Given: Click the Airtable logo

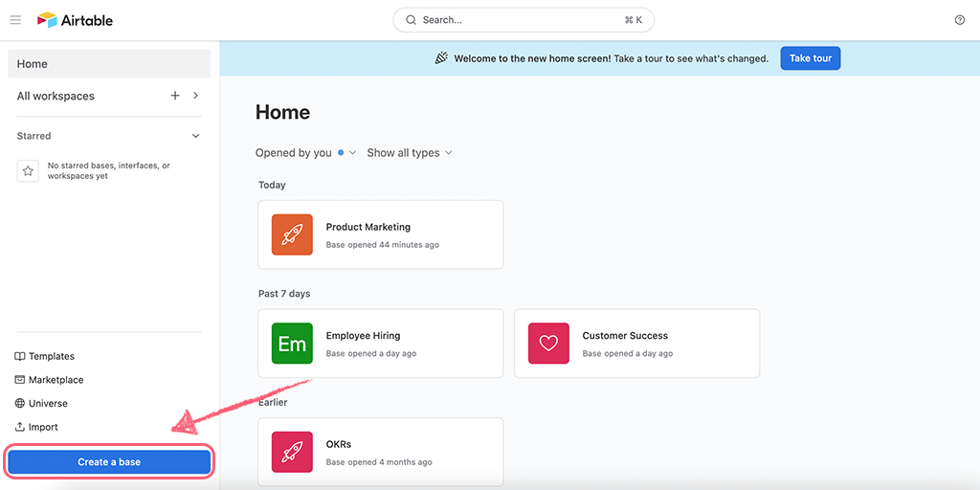Looking at the screenshot, I should click(x=75, y=20).
